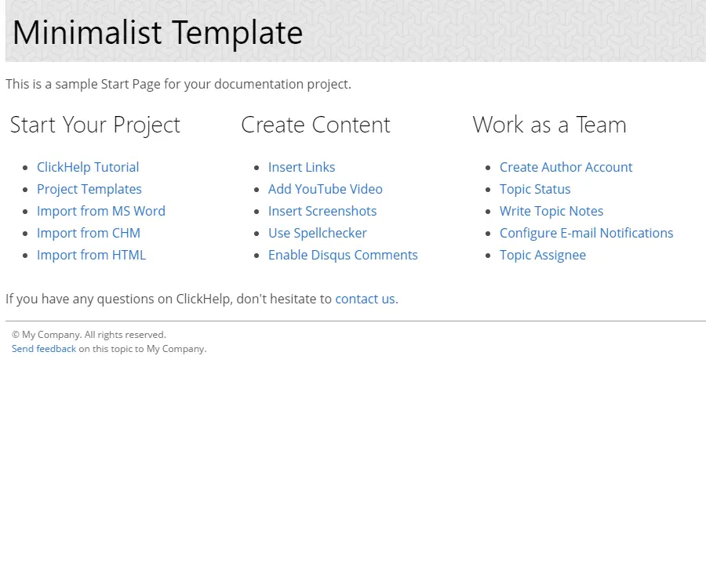Click the Start Your Project heading
Viewport: 706px width, 588px height.
(x=95, y=125)
